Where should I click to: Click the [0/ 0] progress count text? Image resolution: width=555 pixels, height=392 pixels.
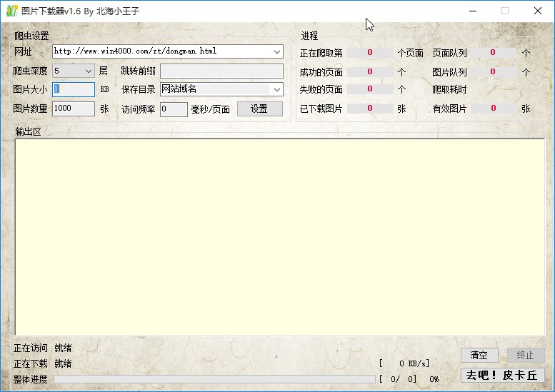(x=397, y=379)
